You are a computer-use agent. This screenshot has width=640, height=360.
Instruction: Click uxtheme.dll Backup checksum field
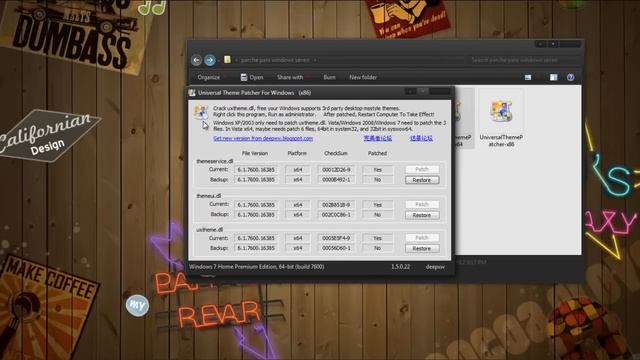tap(336, 248)
